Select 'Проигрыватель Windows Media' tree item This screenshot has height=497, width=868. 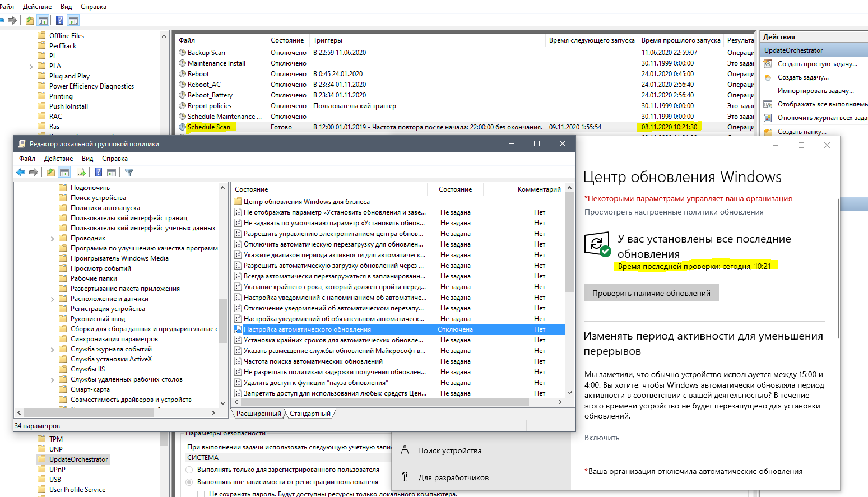119,258
